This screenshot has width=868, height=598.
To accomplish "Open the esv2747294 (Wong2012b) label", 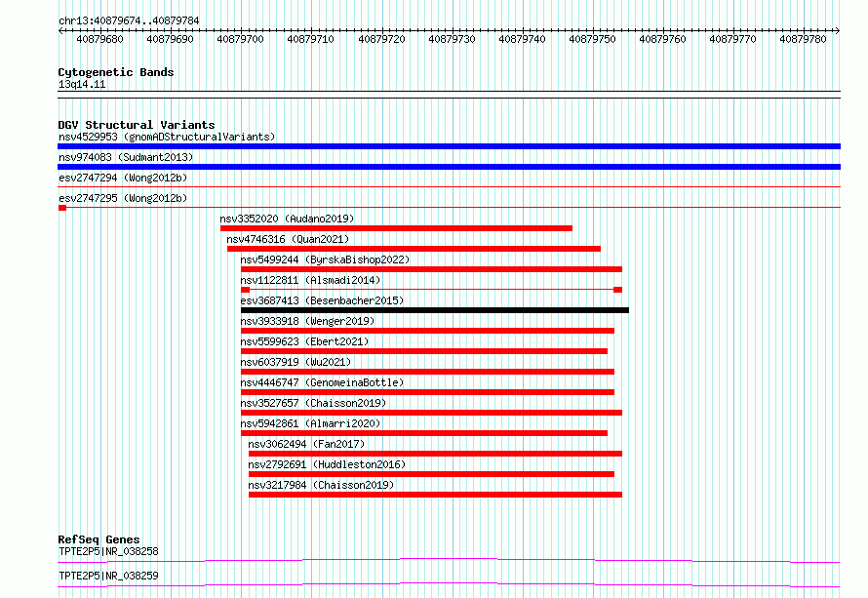I will [123, 178].
